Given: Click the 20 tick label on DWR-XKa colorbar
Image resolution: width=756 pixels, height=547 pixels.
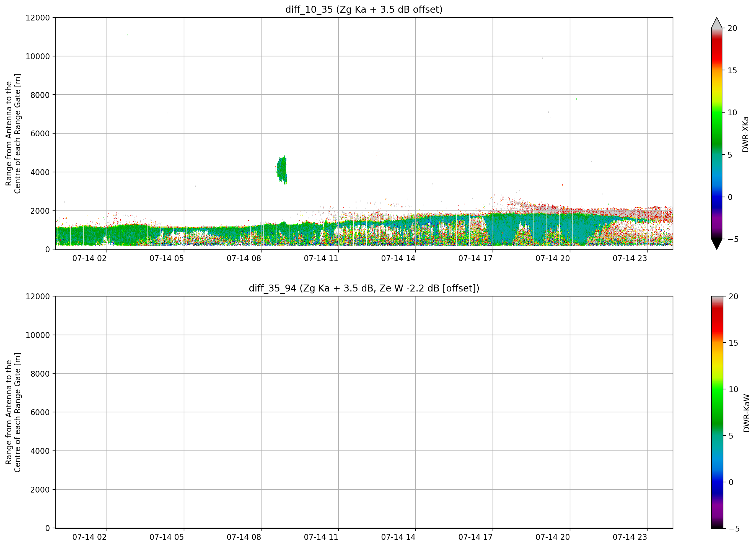Looking at the screenshot, I should coord(732,28).
